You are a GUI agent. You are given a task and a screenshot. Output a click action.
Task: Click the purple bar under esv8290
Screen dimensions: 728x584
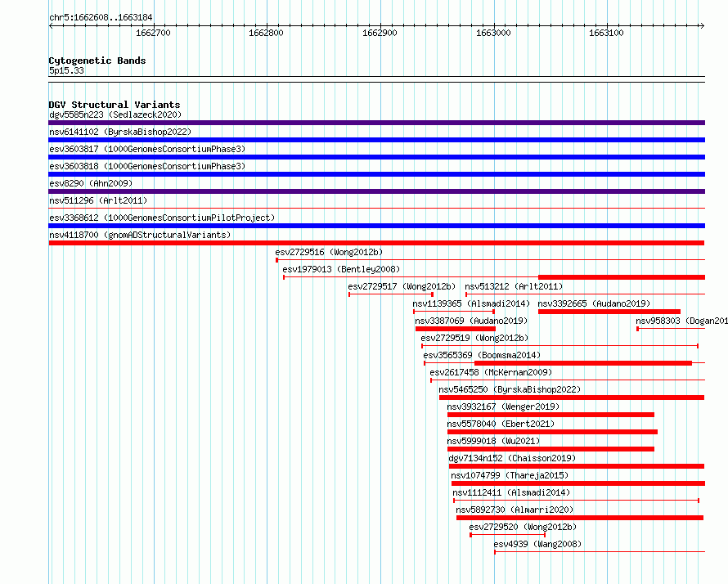(376, 191)
